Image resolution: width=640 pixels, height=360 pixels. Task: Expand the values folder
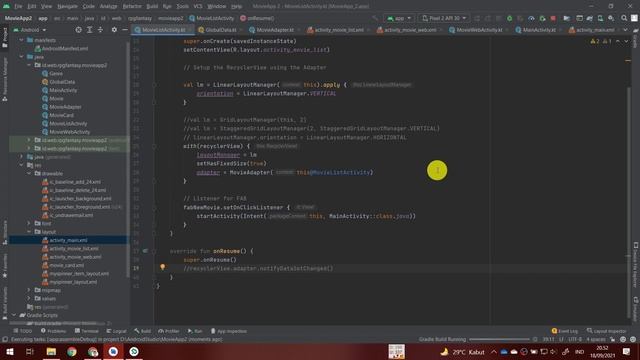29,298
